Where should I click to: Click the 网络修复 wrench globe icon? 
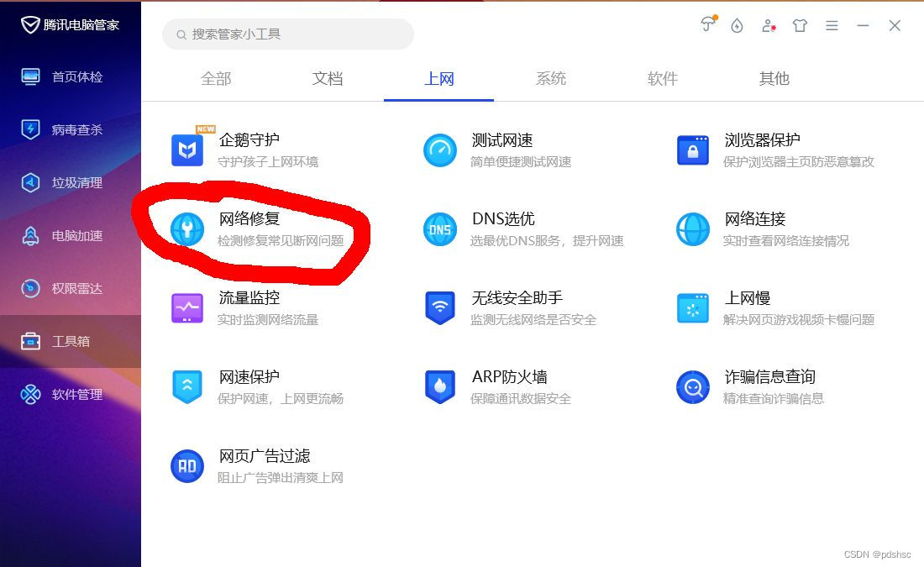(187, 229)
